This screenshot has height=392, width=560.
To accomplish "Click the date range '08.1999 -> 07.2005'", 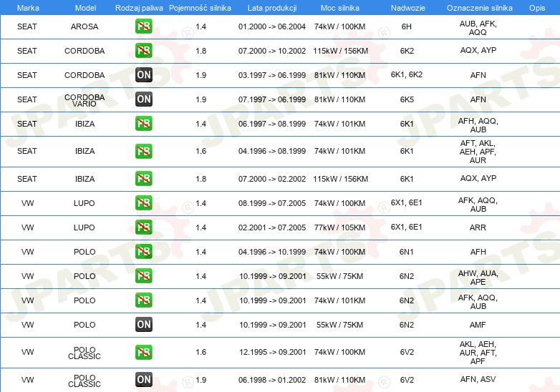I will [x=272, y=203].
